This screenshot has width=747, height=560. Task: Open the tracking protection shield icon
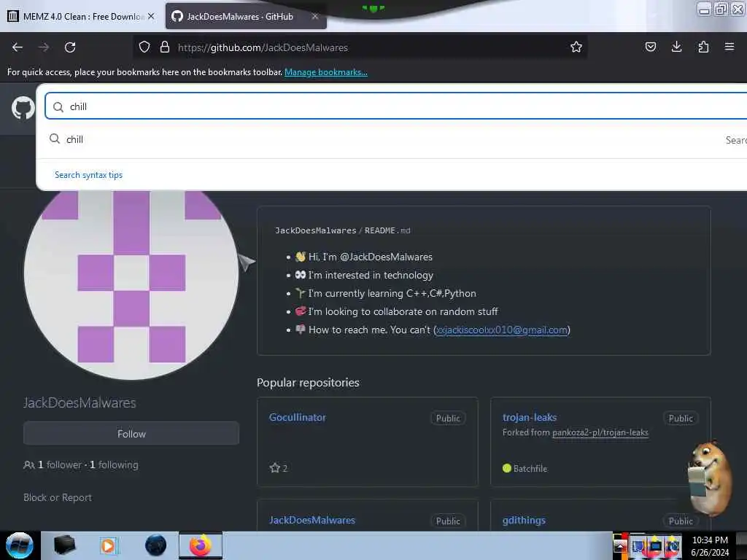point(144,47)
